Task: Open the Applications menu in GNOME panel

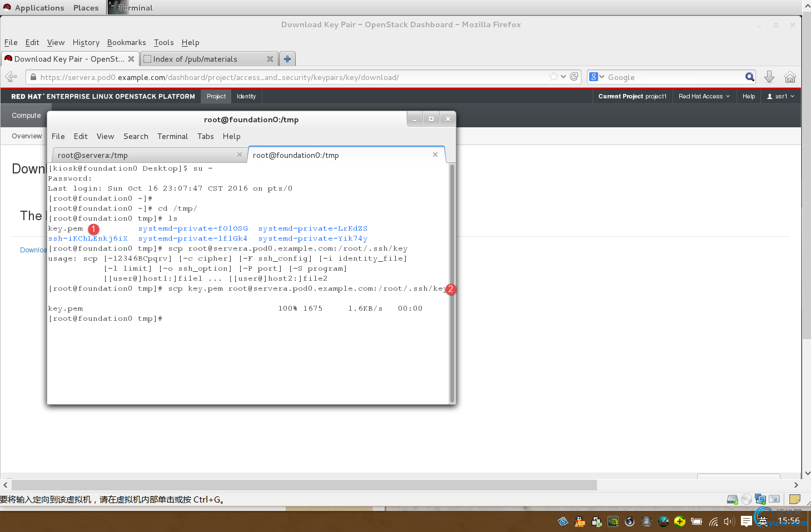Action: click(x=34, y=8)
